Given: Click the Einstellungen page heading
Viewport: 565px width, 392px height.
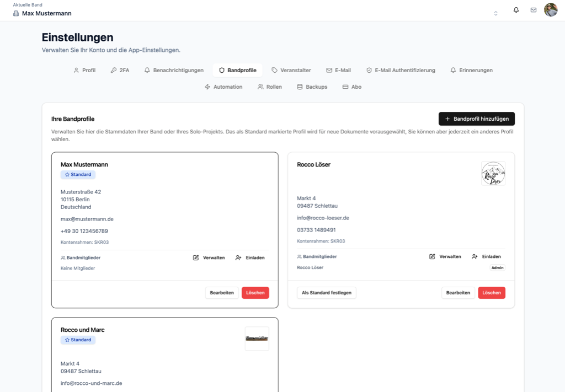Looking at the screenshot, I should point(77,37).
